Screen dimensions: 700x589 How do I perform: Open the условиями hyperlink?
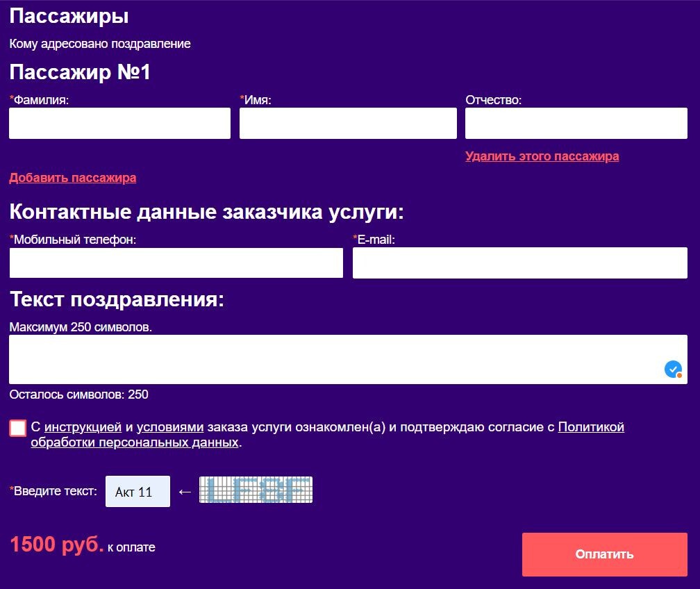[171, 427]
